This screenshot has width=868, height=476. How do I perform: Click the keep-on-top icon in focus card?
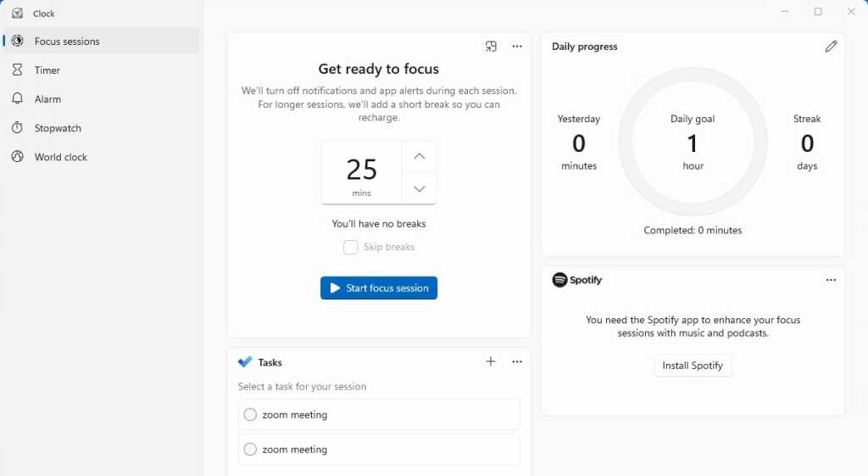pyautogui.click(x=491, y=47)
